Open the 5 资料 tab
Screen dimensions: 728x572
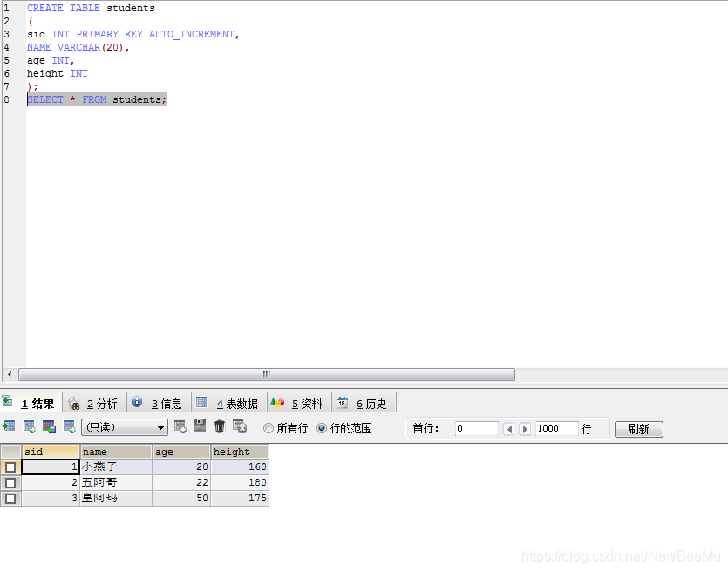click(299, 403)
